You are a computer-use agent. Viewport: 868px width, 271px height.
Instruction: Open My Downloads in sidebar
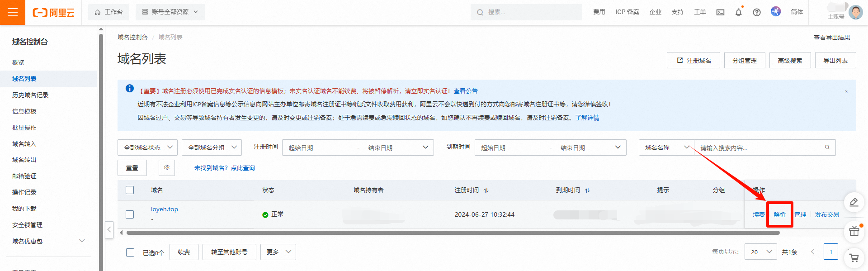[x=24, y=209]
